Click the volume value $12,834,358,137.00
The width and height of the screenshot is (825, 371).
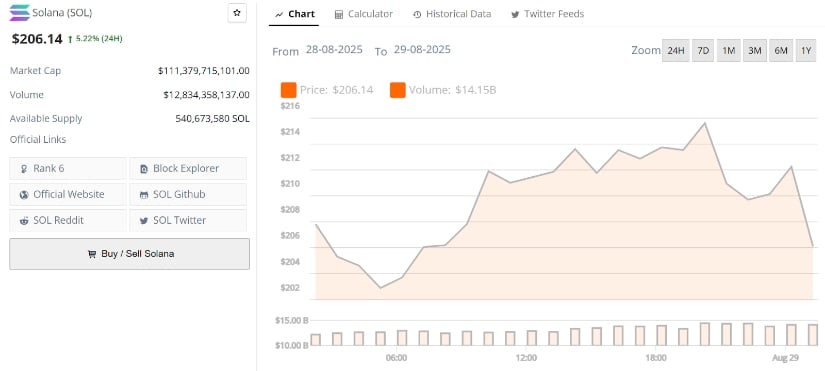206,95
